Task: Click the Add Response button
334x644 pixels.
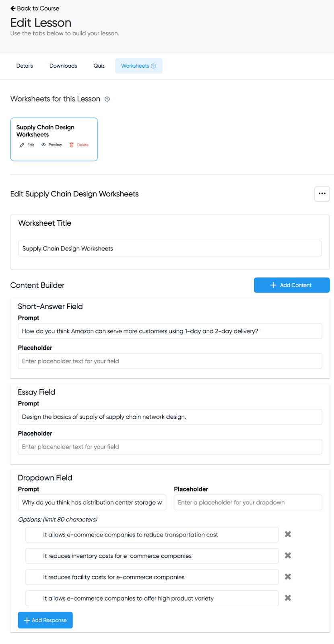Action: [x=45, y=620]
